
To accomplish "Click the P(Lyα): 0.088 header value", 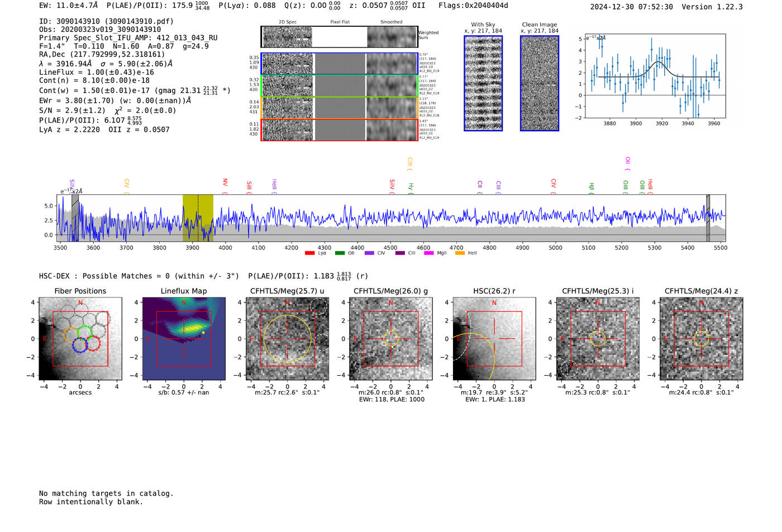I will 247,6.
